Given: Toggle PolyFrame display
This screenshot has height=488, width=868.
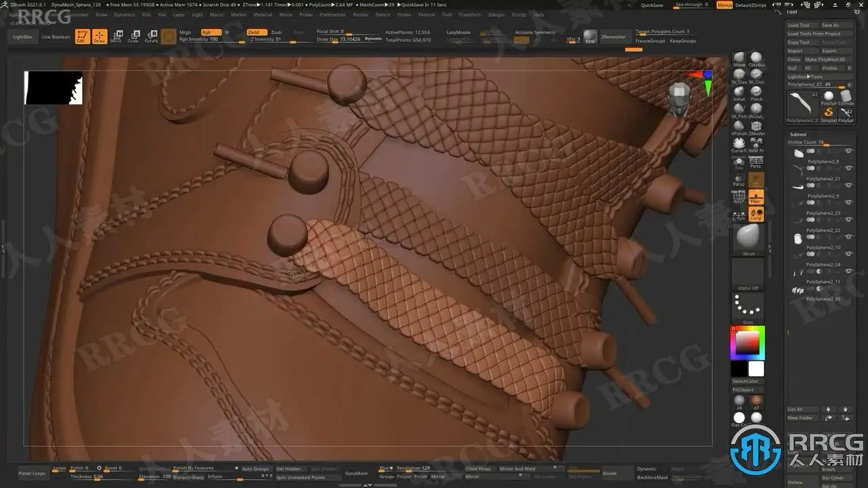Looking at the screenshot, I should [739, 197].
